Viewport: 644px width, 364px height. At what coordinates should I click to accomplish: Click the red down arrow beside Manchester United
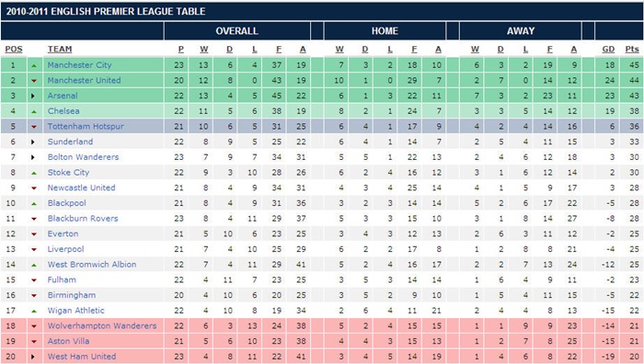click(x=34, y=81)
